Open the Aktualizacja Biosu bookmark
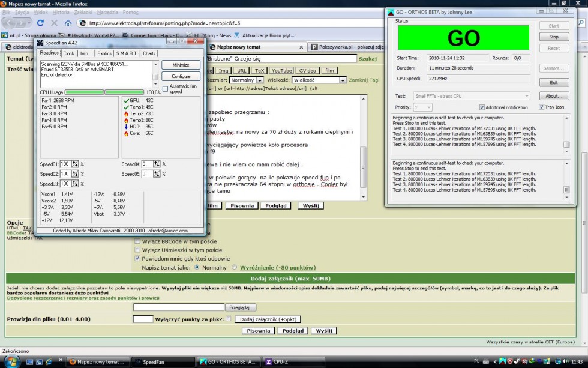588x368 pixels. [x=264, y=35]
